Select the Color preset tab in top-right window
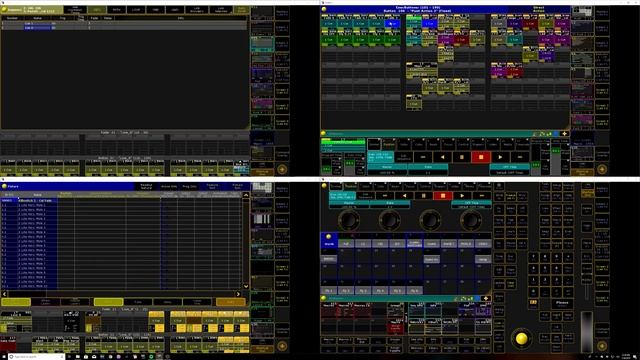This screenshot has width=640, height=360. (418, 144)
